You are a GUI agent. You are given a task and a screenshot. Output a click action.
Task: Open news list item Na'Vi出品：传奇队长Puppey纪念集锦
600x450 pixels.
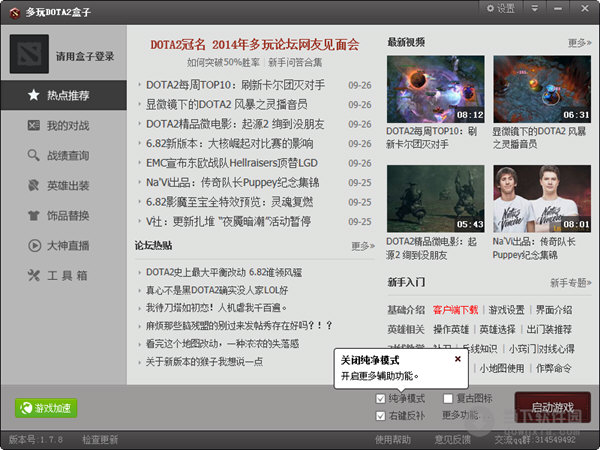233,183
